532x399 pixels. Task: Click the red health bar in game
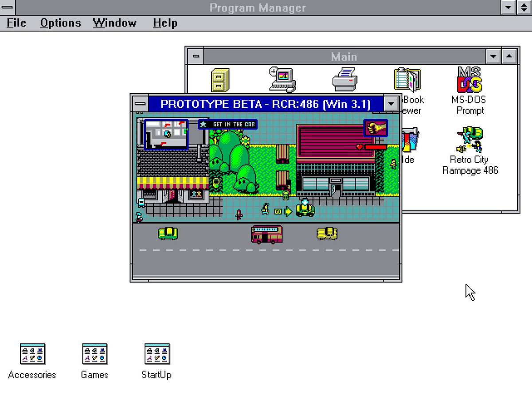pyautogui.click(x=375, y=147)
